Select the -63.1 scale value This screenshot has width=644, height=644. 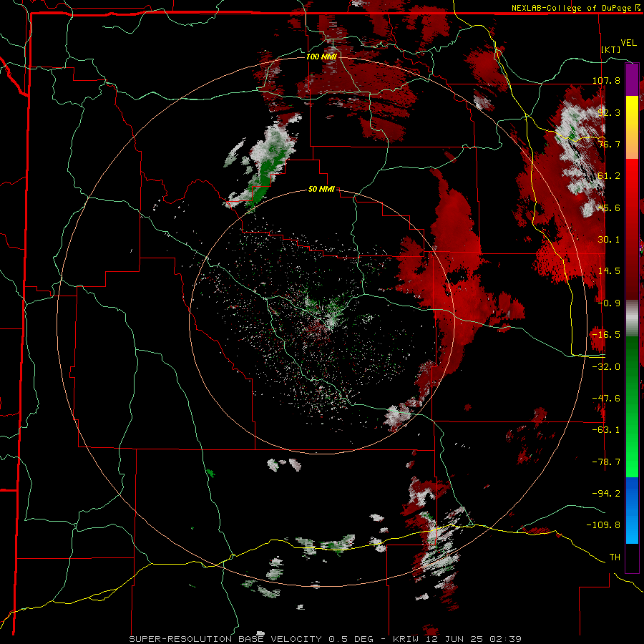tap(606, 429)
